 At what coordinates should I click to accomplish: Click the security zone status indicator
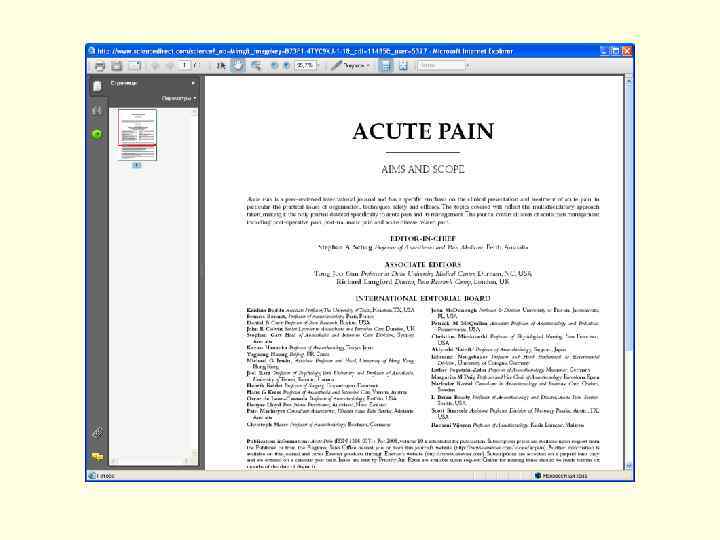pos(561,476)
